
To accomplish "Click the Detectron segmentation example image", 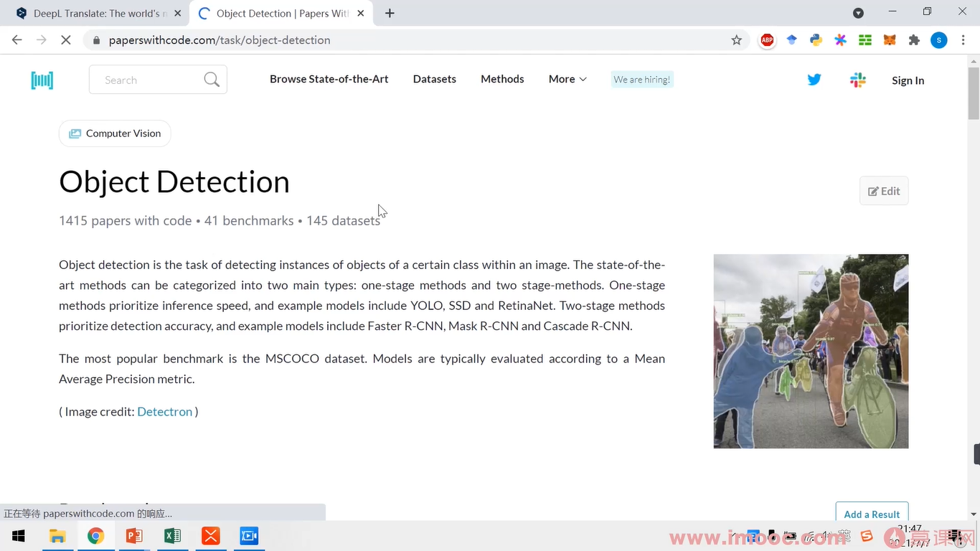I will coord(811,351).
